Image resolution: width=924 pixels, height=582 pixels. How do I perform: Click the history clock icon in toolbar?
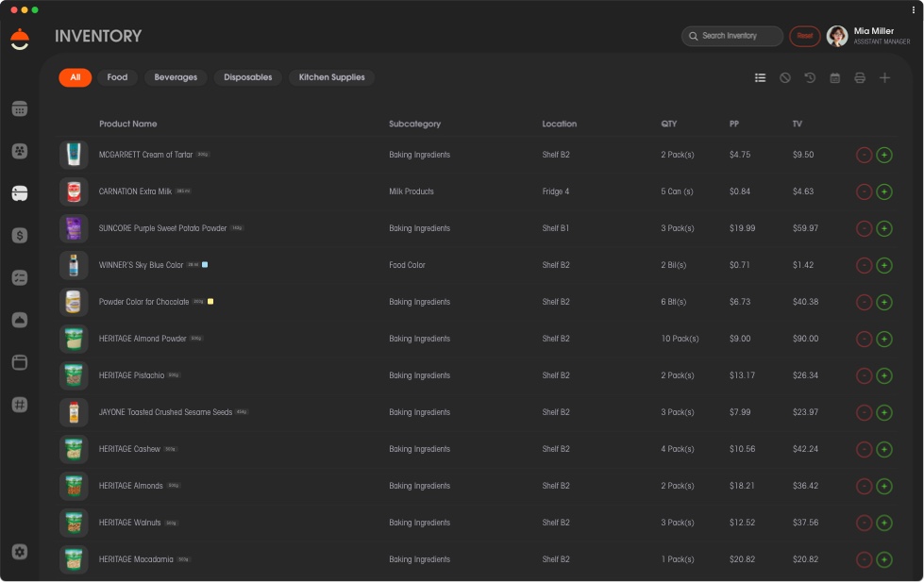point(810,77)
